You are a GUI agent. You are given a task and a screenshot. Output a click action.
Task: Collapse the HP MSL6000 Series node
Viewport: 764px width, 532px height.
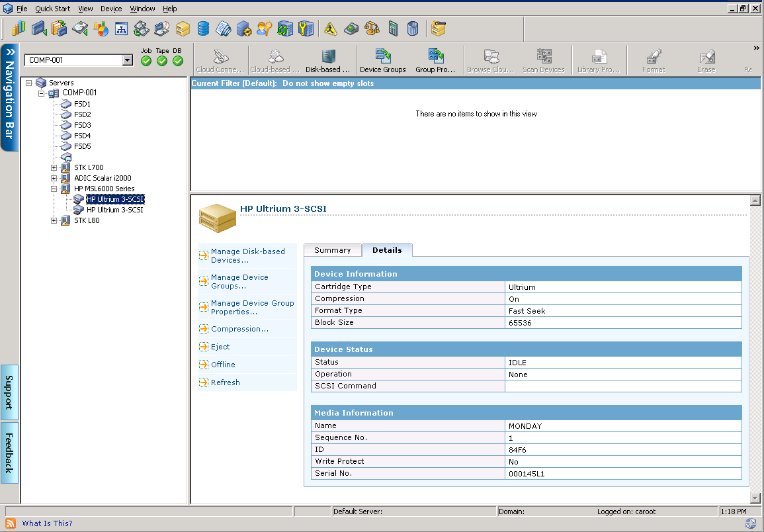coord(54,189)
